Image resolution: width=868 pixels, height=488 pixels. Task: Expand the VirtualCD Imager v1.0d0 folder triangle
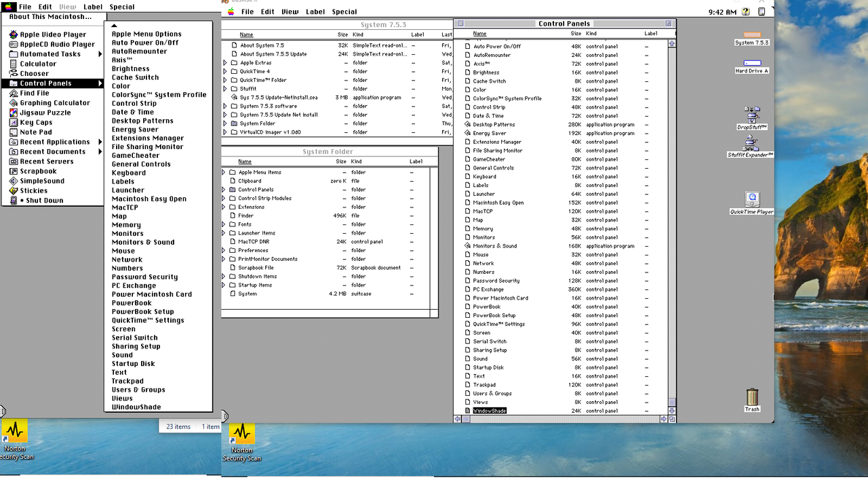click(225, 132)
